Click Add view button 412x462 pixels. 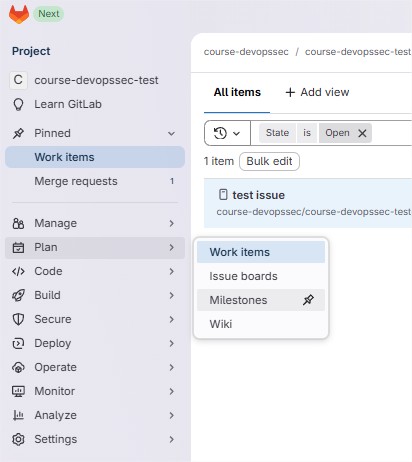317,92
